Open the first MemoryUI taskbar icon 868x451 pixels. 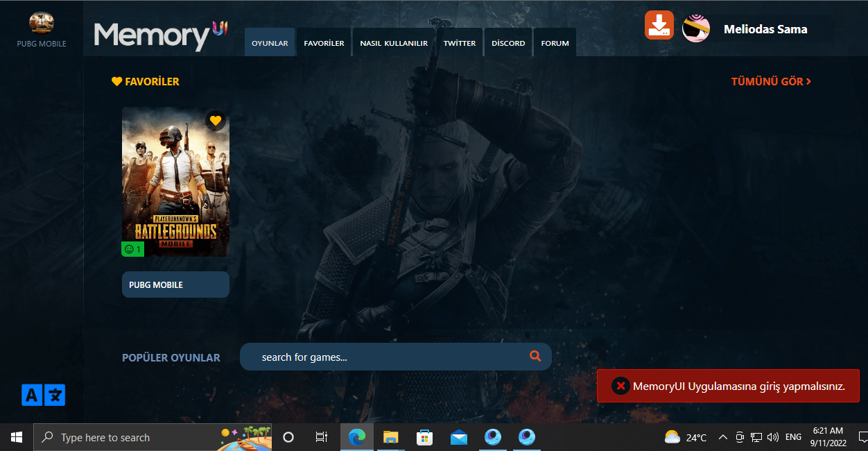(x=493, y=437)
